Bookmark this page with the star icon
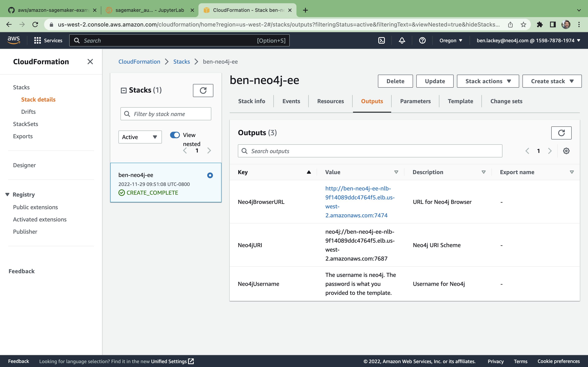Screen dimensions: 588x367 click(x=523, y=24)
